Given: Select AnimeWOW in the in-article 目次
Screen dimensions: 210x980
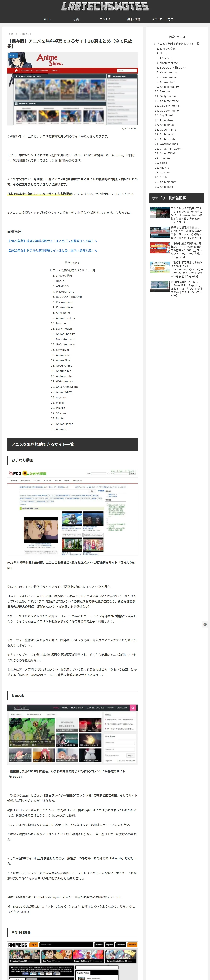Looking at the screenshot, I should click(64, 392).
